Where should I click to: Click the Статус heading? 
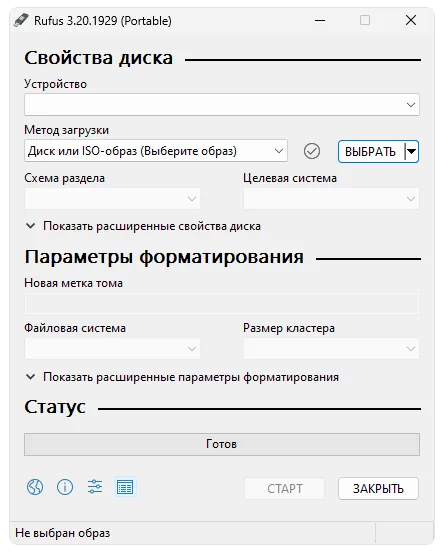pyautogui.click(x=55, y=407)
